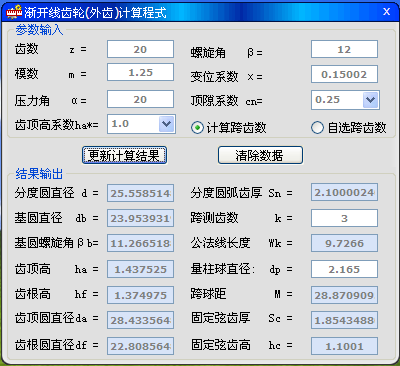Click the 清除数据 button
The width and height of the screenshot is (400, 366).
(x=260, y=155)
